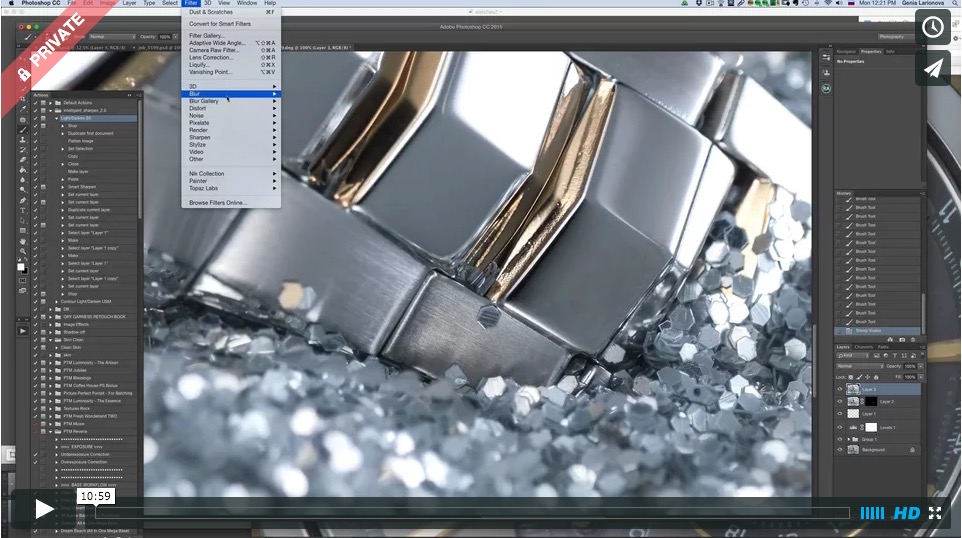The image size is (962, 538).
Task: Open the Fill dropdown in Layers panel
Action: pyautogui.click(x=920, y=377)
